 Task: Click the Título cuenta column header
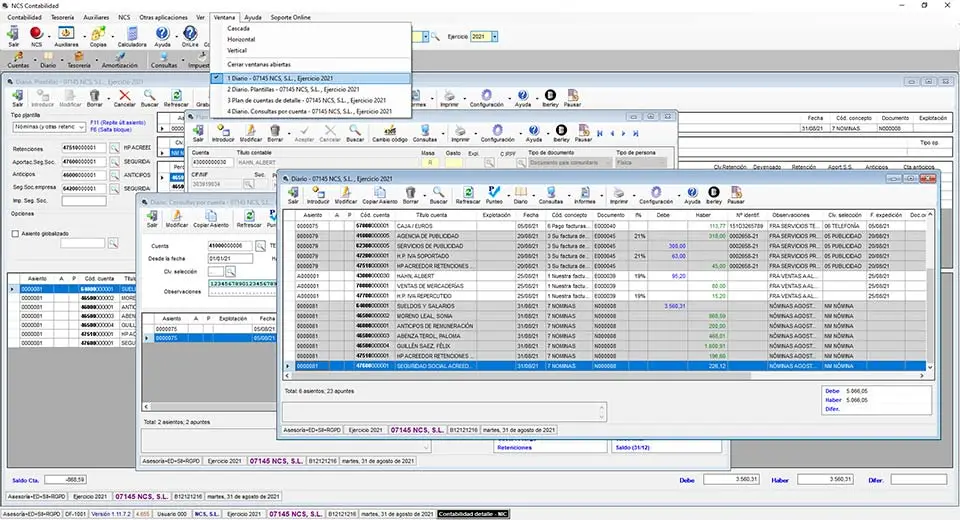click(x=432, y=215)
